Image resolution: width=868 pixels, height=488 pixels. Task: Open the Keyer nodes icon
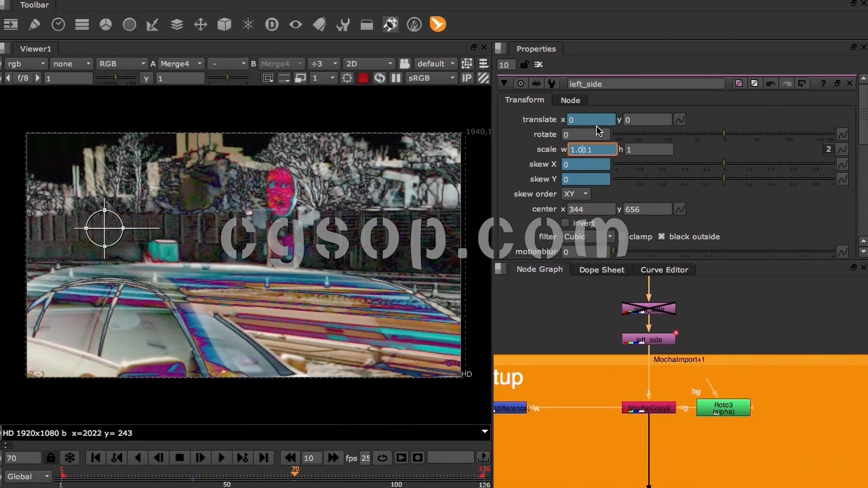[153, 25]
